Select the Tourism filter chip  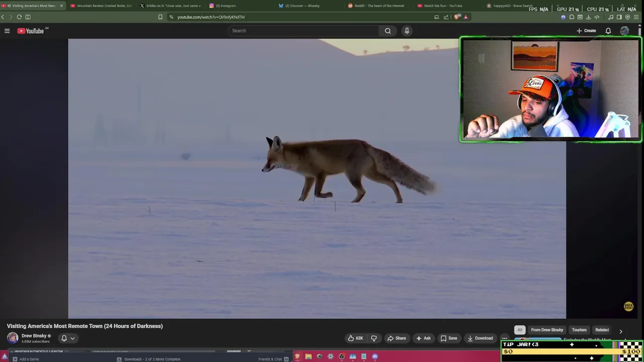[x=579, y=330]
